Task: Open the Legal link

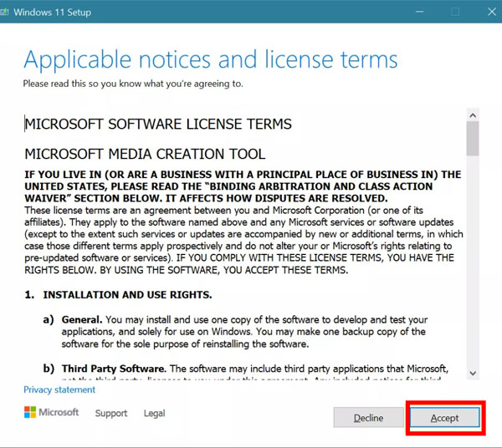Action: click(x=154, y=413)
